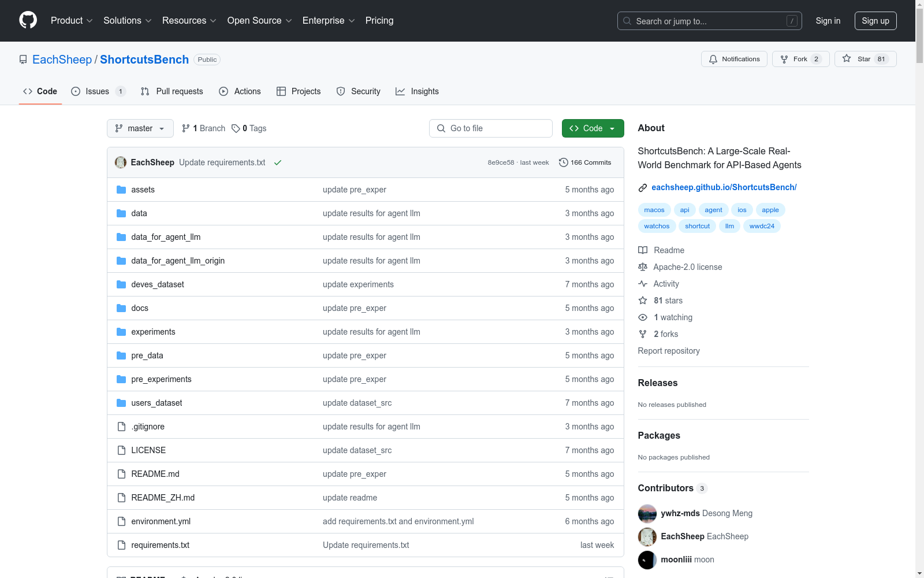The height and width of the screenshot is (578, 924).
Task: View the Insights tab
Action: [x=417, y=91]
